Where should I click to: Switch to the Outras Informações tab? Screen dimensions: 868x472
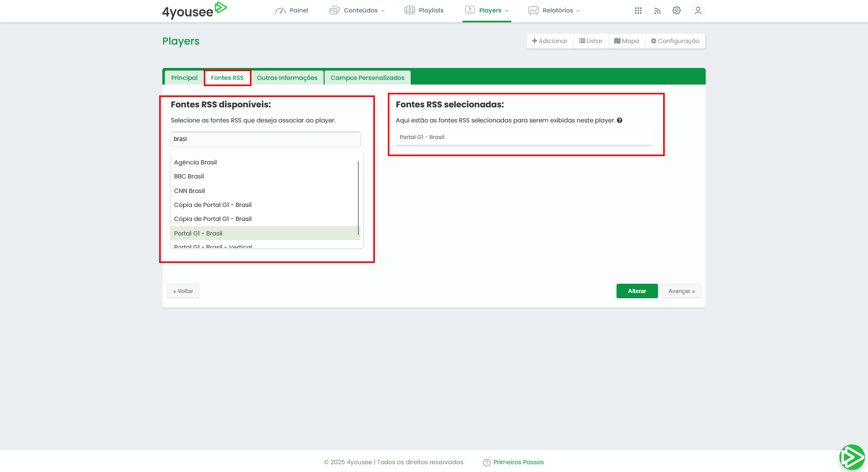[x=287, y=78]
